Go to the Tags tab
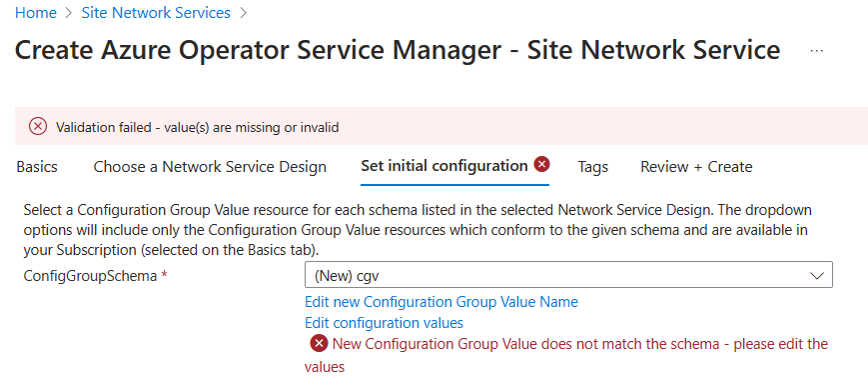The width and height of the screenshot is (868, 391). [x=593, y=167]
